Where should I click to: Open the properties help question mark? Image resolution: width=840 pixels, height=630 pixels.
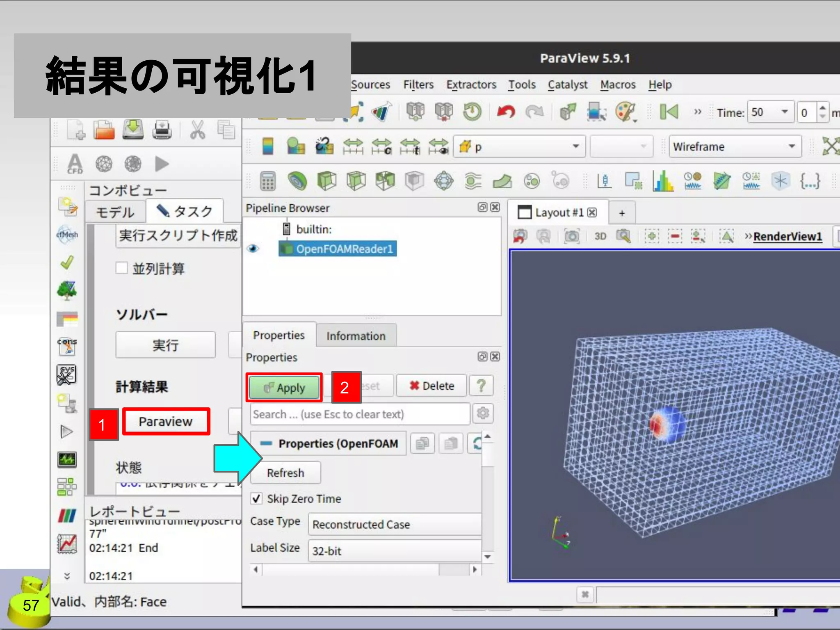[x=481, y=386]
